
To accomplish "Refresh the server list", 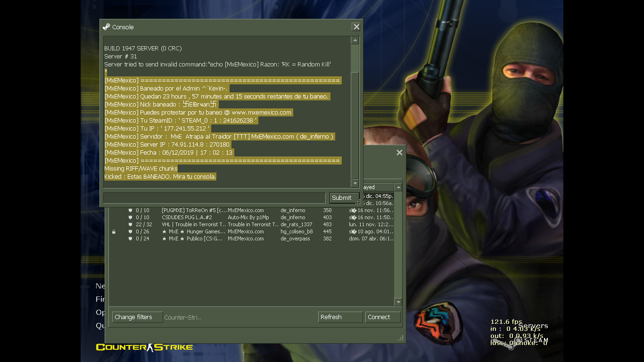I will tap(340, 317).
